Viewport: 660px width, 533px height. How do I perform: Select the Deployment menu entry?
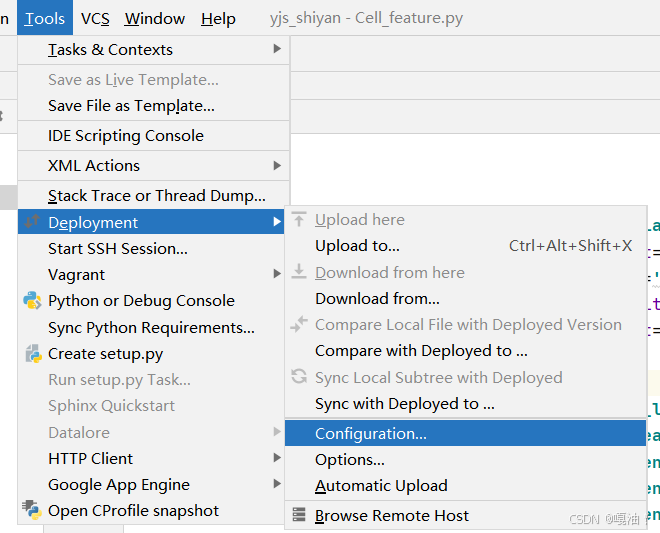(151, 222)
